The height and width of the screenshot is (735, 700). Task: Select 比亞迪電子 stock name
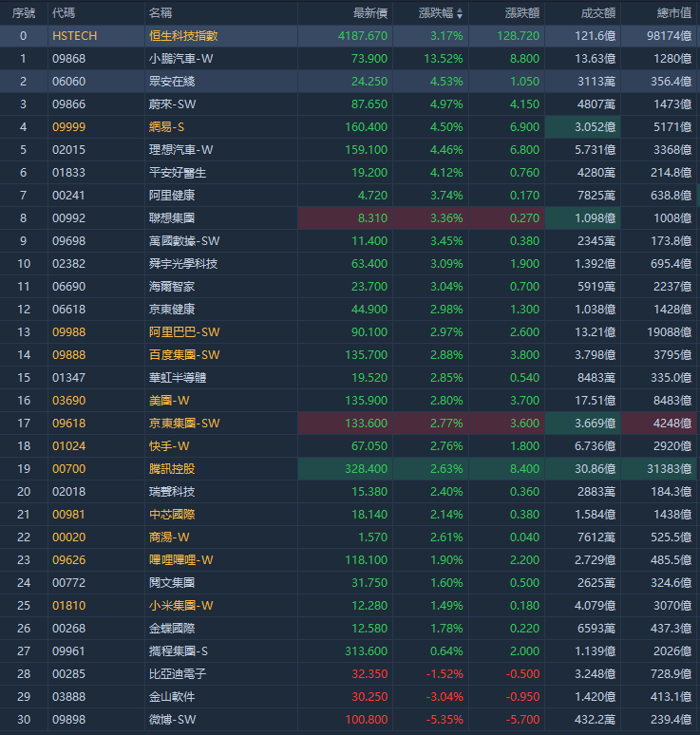click(178, 674)
